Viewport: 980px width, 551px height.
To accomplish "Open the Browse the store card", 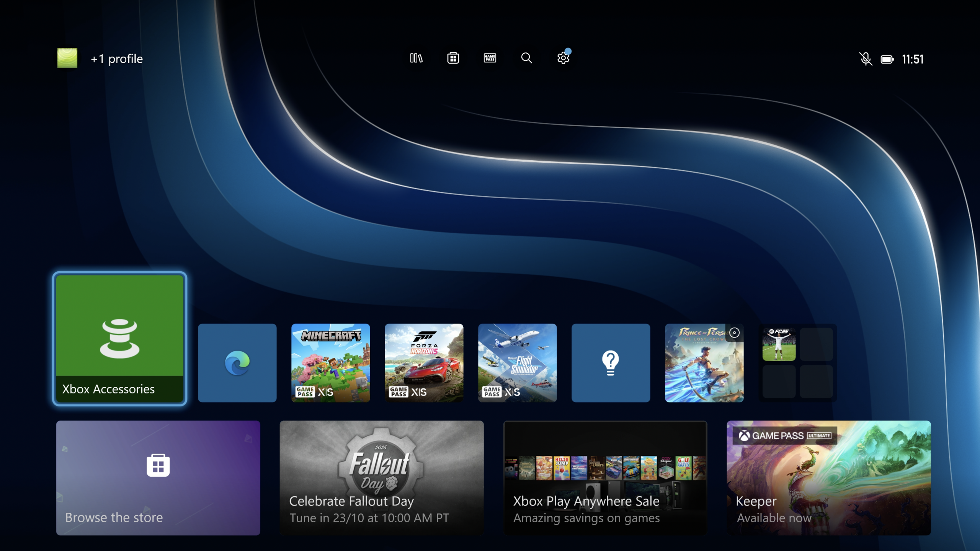I will pos(158,478).
